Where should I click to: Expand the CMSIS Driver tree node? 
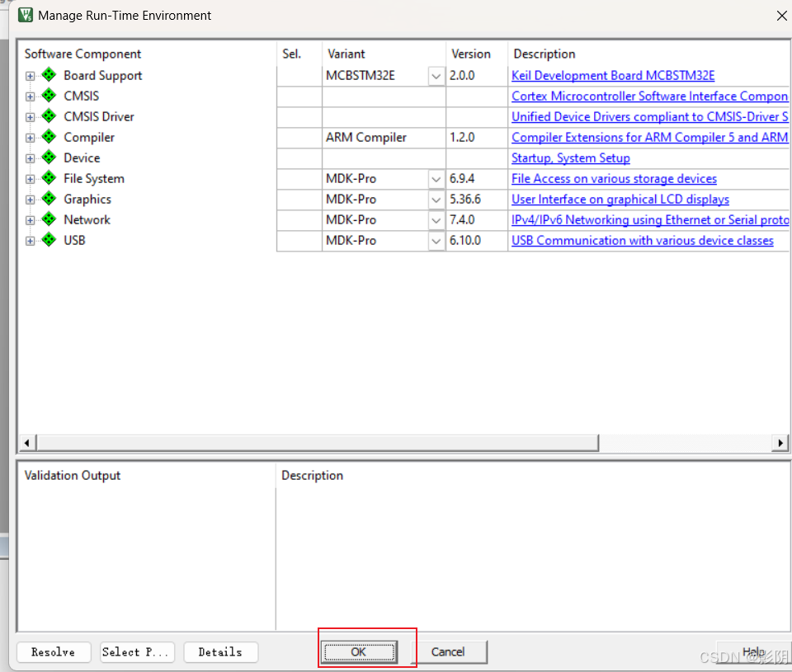[31, 117]
